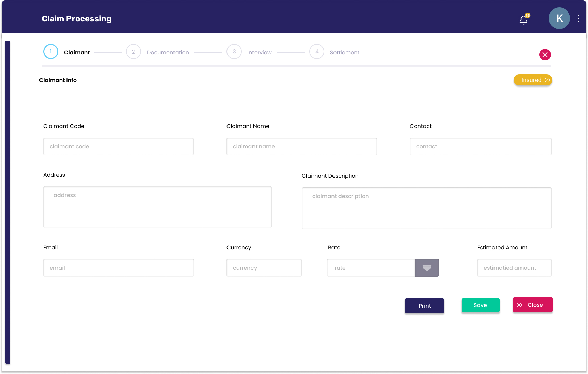Open notifications via the bell icon
This screenshot has height=374, width=588.
pos(523,20)
